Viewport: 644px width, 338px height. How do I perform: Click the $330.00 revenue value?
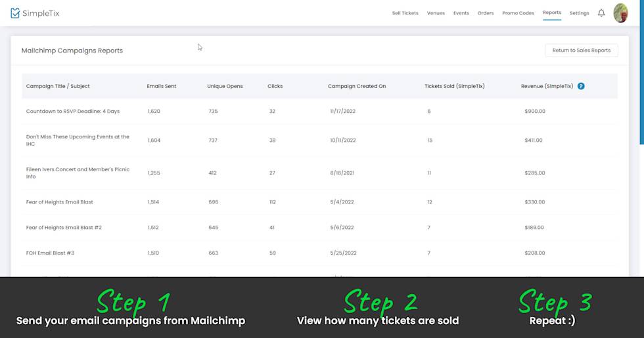[x=535, y=202]
